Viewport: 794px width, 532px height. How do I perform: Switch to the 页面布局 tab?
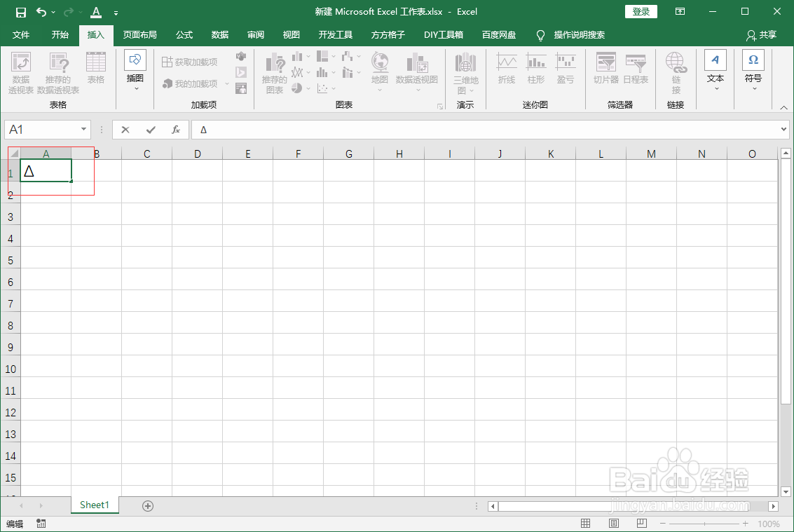click(x=139, y=35)
